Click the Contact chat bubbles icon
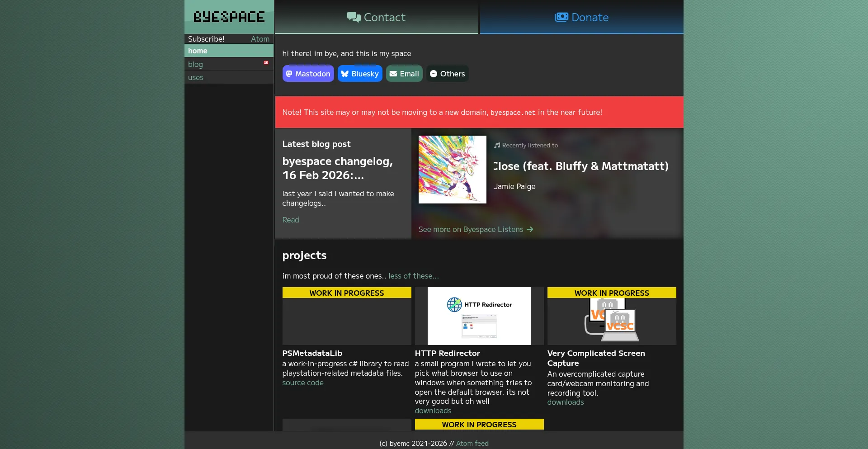 tap(354, 17)
